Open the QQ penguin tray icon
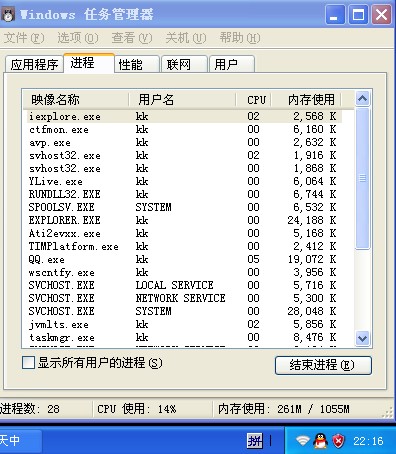396x454 pixels. (320, 441)
